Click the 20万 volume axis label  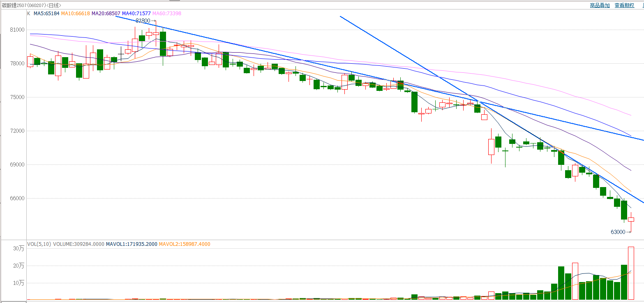[x=19, y=266]
